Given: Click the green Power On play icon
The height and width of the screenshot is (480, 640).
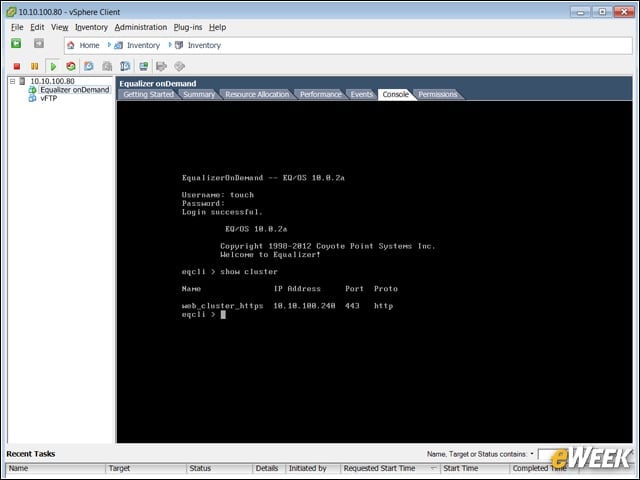Looking at the screenshot, I should (x=53, y=66).
